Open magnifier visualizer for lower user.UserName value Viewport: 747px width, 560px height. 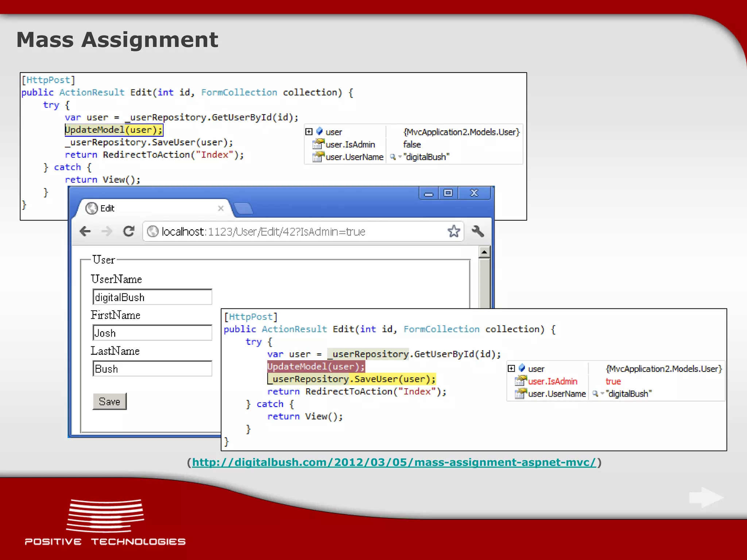click(595, 394)
